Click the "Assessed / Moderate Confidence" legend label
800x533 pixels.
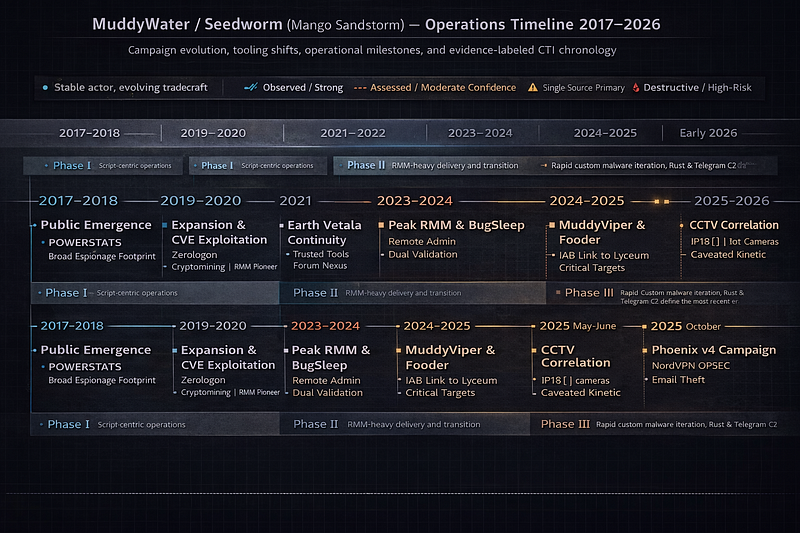pos(443,88)
